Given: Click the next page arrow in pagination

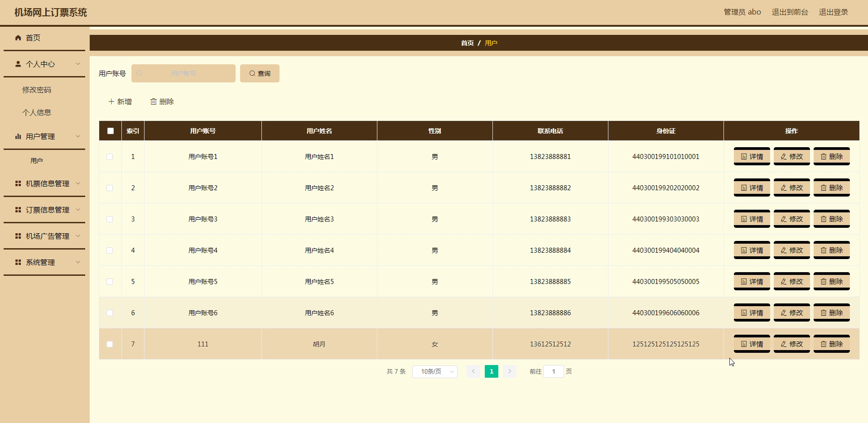Looking at the screenshot, I should coord(510,371).
